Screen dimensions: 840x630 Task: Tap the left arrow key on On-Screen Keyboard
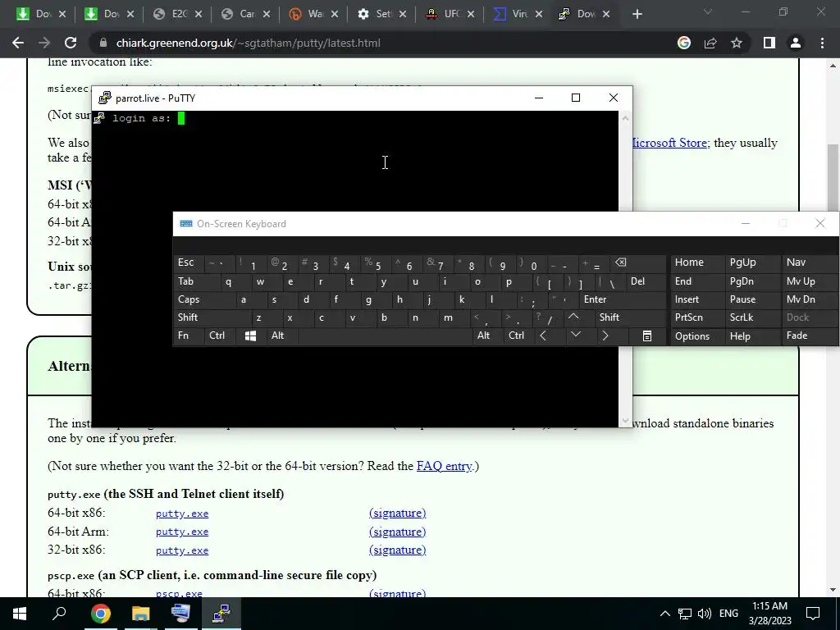coord(544,336)
